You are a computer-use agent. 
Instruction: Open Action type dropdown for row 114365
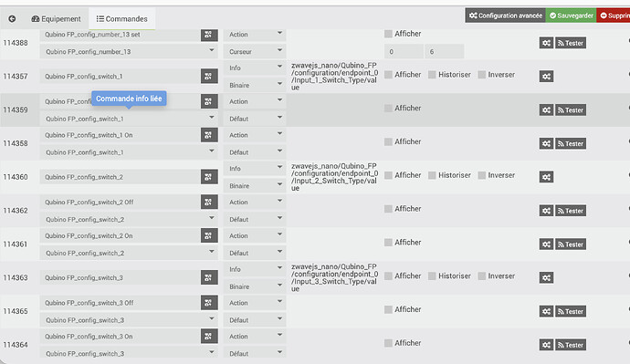click(255, 303)
